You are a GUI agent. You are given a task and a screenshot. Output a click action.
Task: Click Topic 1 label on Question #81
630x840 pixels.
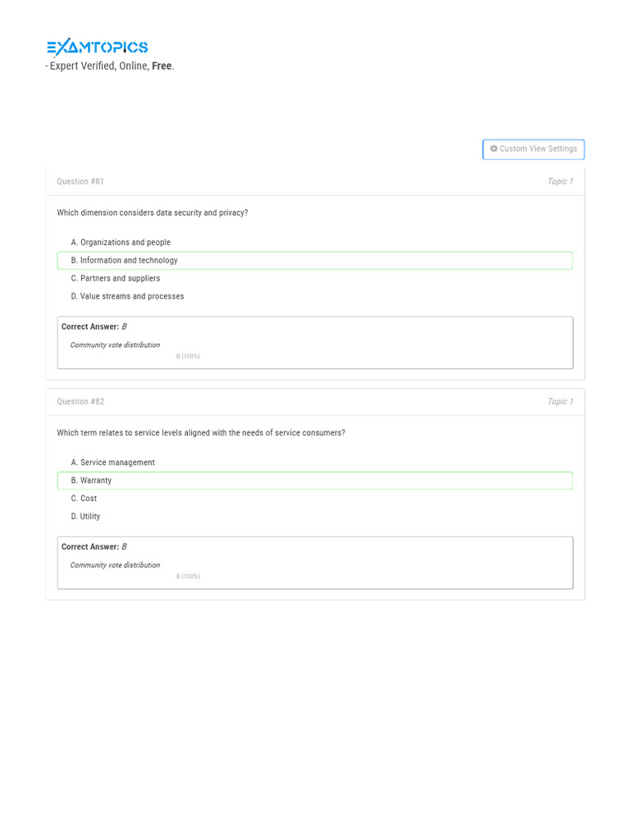[560, 182]
